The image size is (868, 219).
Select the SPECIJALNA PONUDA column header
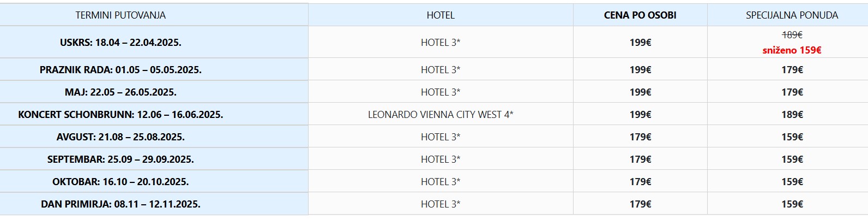792,15
